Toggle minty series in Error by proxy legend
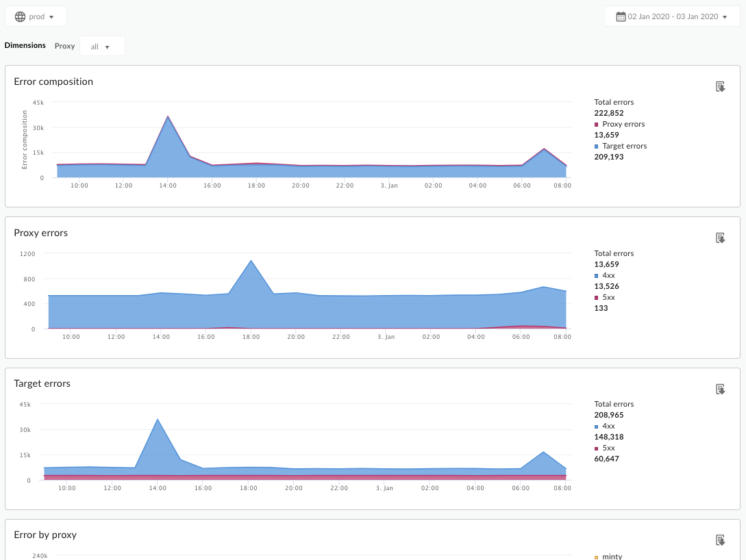The image size is (746, 560). [612, 557]
